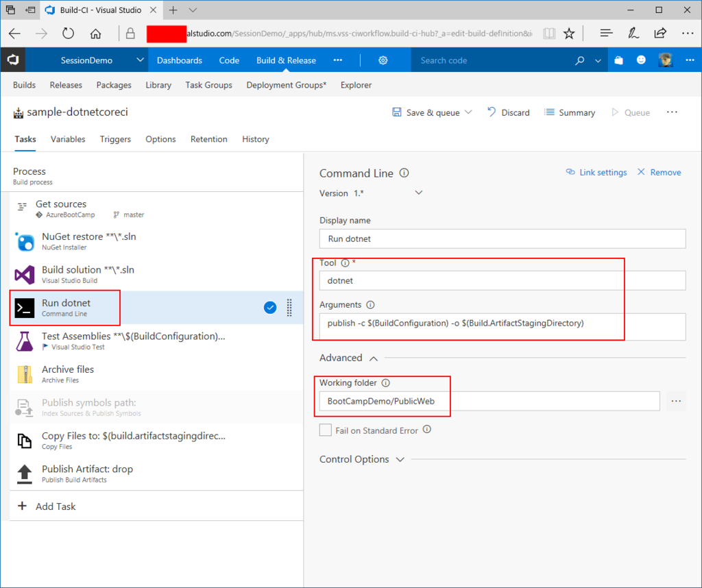Toggle Fail on Standard Error checkbox
Image resolution: width=702 pixels, height=588 pixels.
click(x=326, y=430)
